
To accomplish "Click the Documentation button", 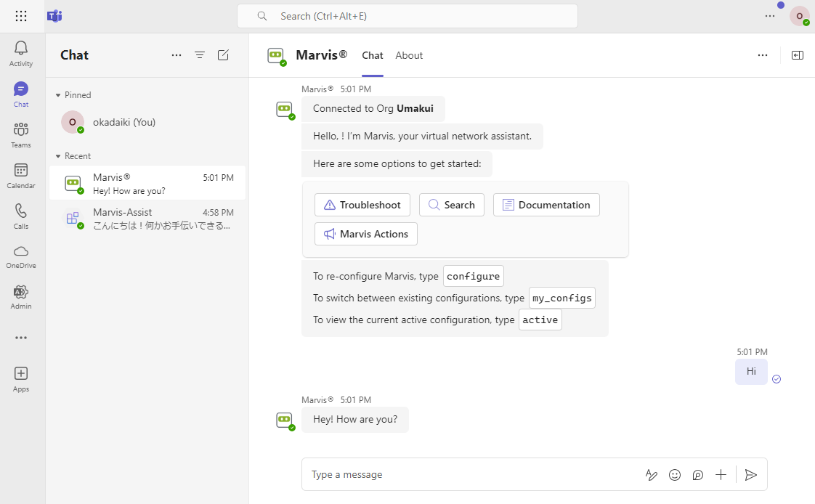I will (x=546, y=205).
